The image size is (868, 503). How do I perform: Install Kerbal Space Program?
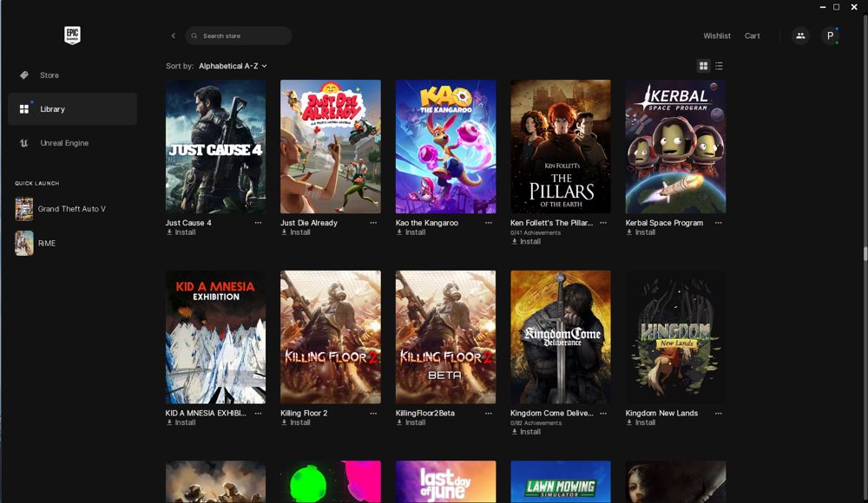coord(641,232)
